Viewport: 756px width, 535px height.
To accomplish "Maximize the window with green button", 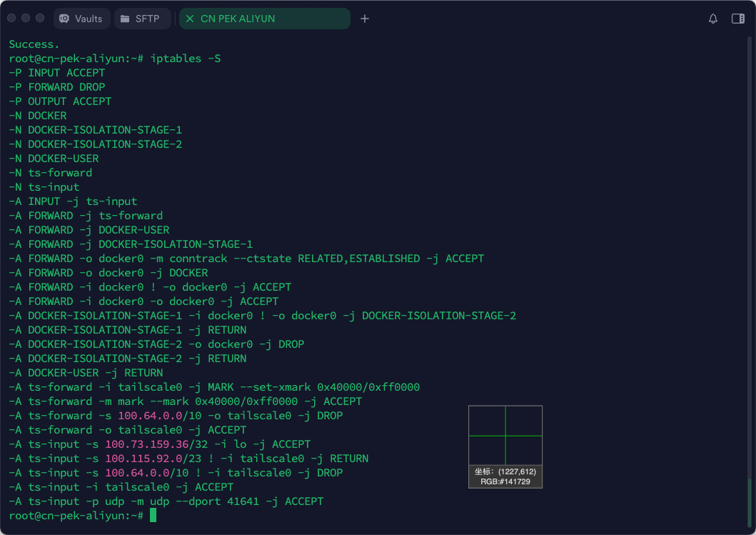I will tap(40, 18).
